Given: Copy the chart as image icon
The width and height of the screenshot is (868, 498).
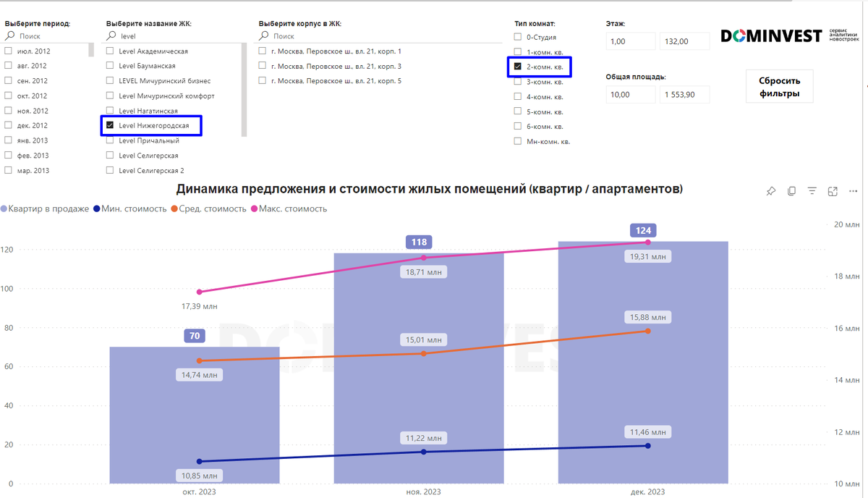Looking at the screenshot, I should (791, 191).
